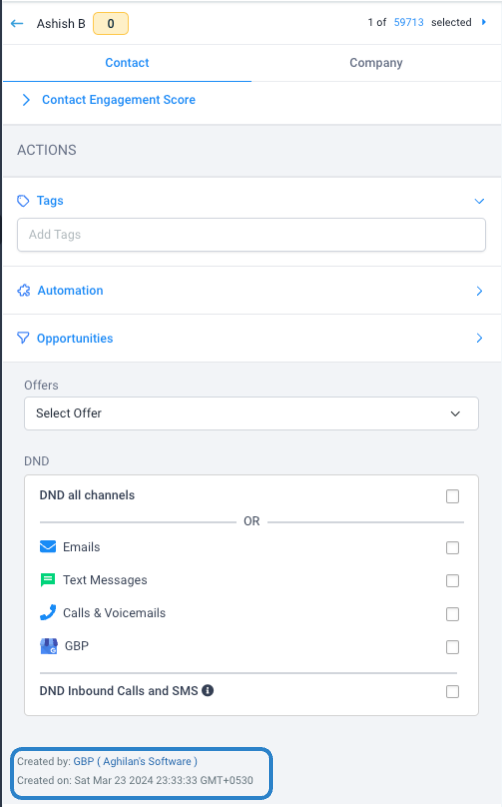Tick the GBP DND checkbox
This screenshot has height=807, width=502.
(x=453, y=647)
